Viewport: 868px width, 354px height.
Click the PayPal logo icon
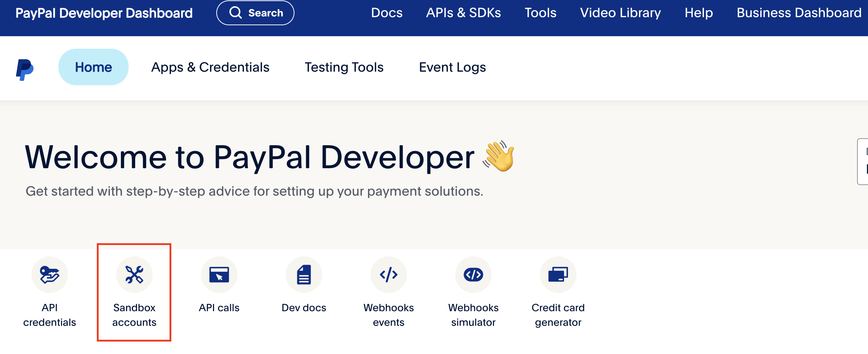(25, 69)
